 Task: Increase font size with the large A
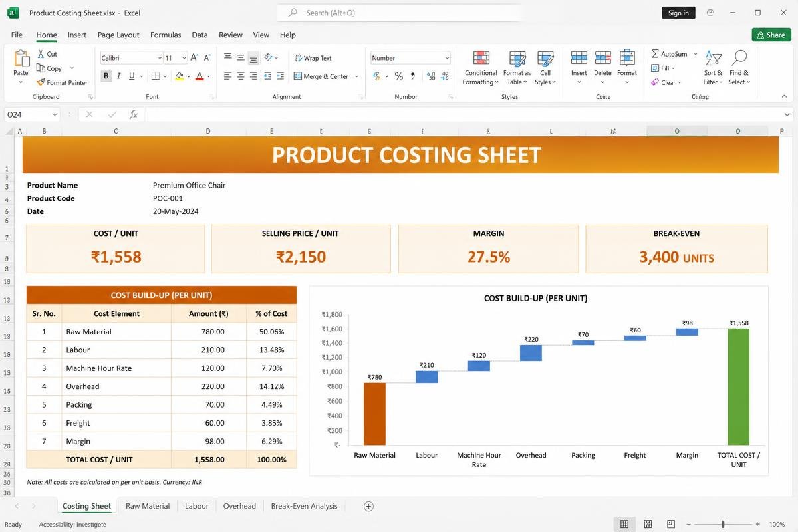point(194,58)
